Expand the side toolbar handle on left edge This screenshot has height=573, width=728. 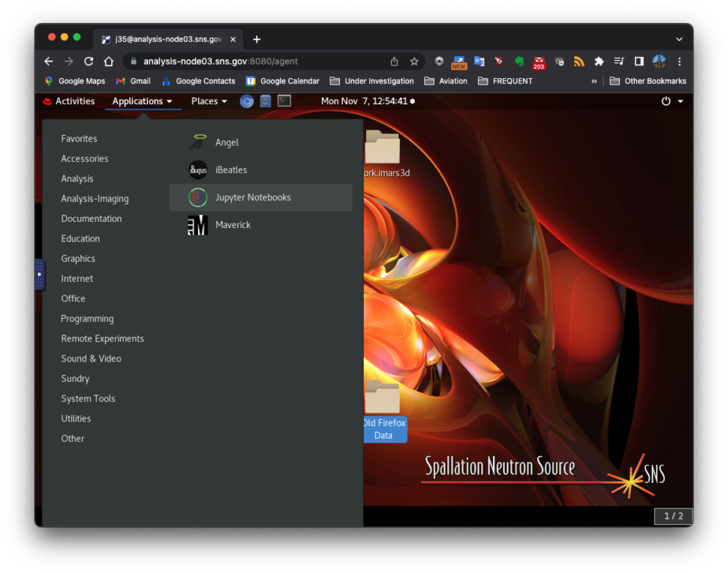pos(40,274)
